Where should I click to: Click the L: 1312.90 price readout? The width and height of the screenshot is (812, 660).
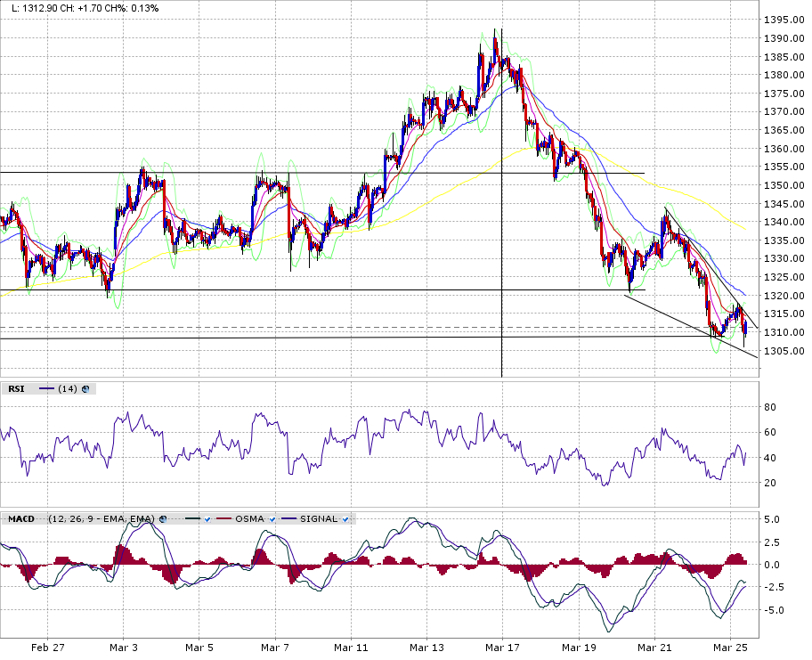coord(35,8)
